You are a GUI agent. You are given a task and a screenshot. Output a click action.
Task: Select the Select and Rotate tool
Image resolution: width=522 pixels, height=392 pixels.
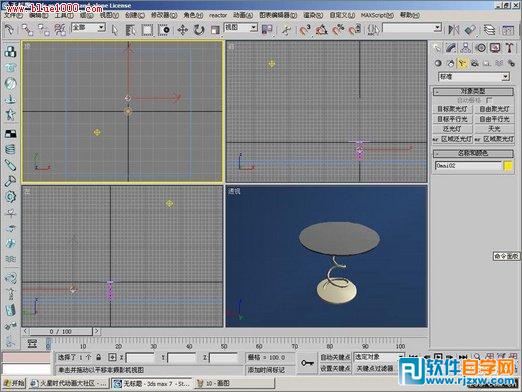(199, 30)
